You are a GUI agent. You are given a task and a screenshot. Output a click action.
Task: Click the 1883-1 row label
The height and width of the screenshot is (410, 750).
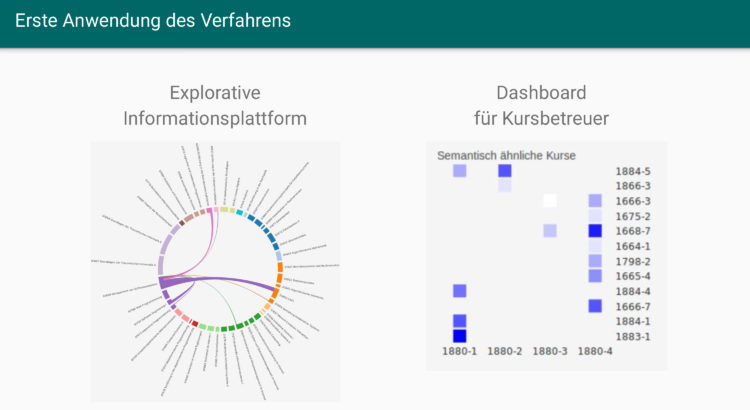point(633,336)
